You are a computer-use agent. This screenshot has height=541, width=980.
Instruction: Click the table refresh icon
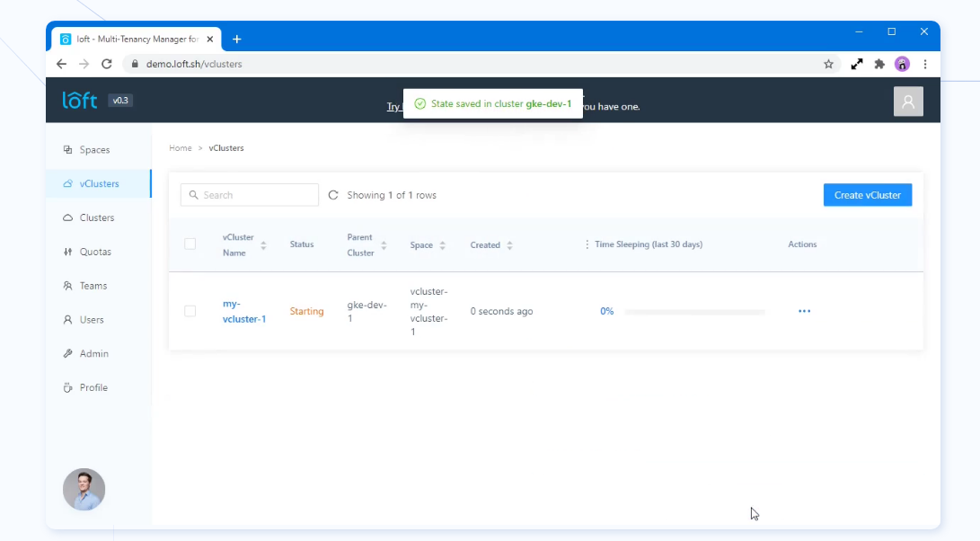pos(333,195)
